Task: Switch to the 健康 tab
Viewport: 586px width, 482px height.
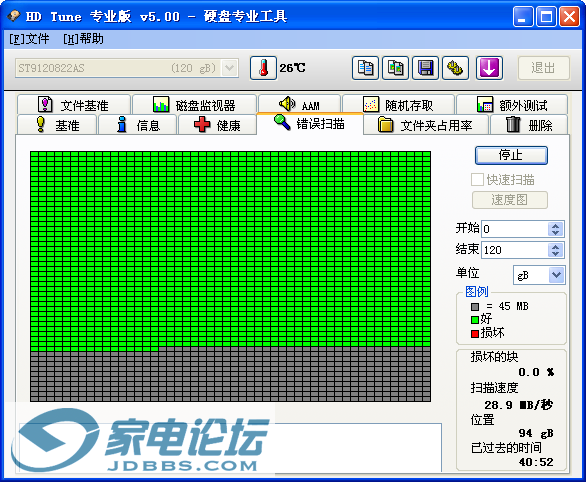Action: [218, 125]
